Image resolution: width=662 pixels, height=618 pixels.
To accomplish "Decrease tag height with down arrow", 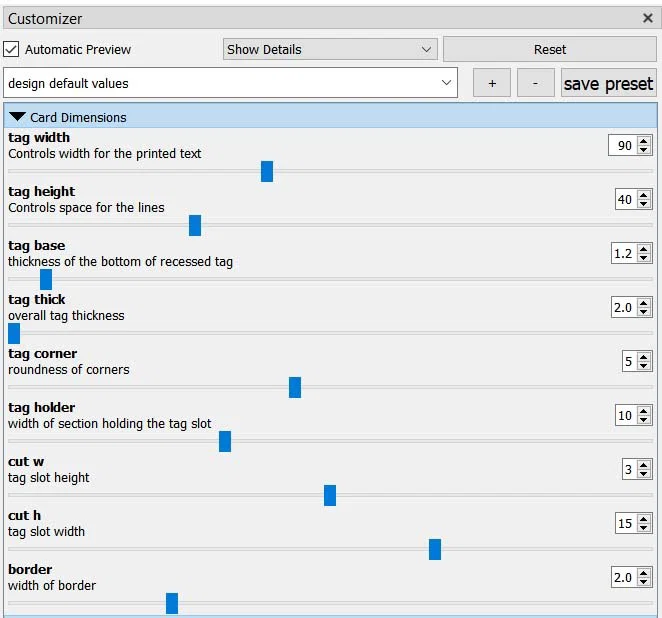I will click(x=643, y=204).
